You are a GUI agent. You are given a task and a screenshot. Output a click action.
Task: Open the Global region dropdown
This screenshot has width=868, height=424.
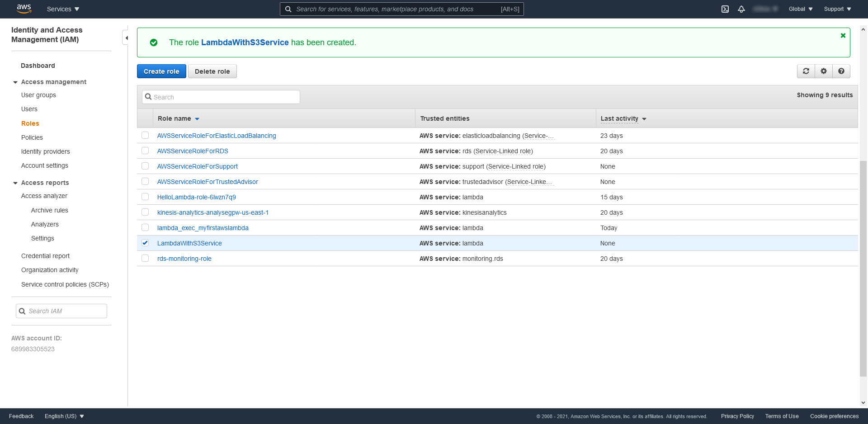coord(801,9)
